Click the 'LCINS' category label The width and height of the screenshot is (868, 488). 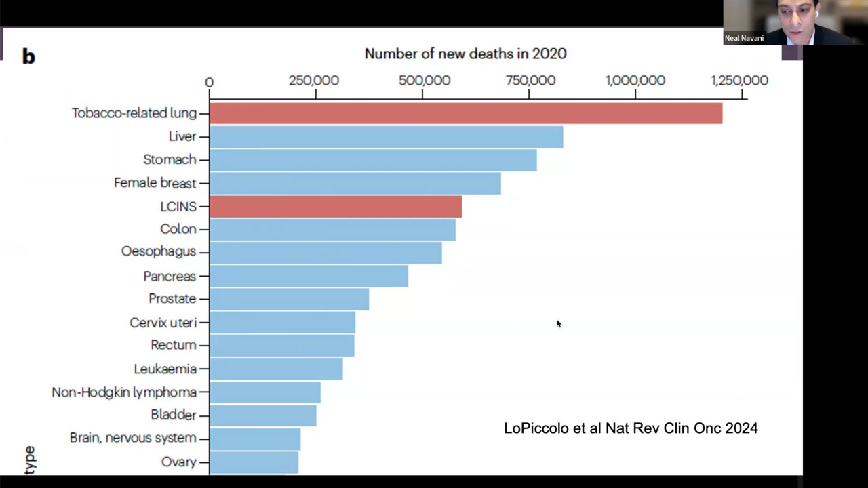[178, 207]
